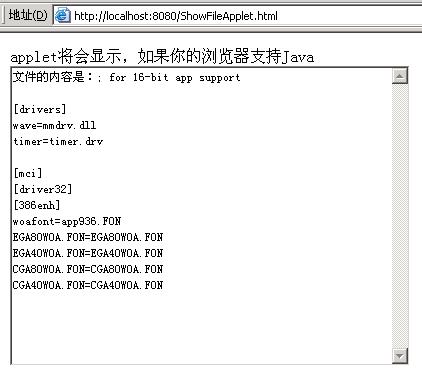This screenshot has width=422, height=382.
Task: Click the CGA40WOA.FON line
Action: point(88,285)
